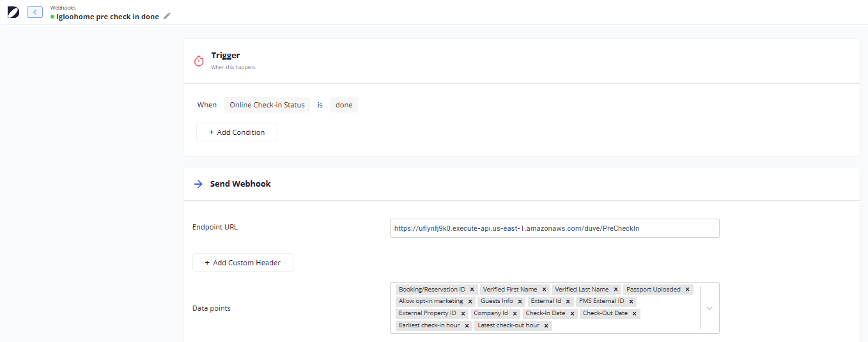Remove PMS External ID tag
868x342 pixels.
pyautogui.click(x=631, y=302)
